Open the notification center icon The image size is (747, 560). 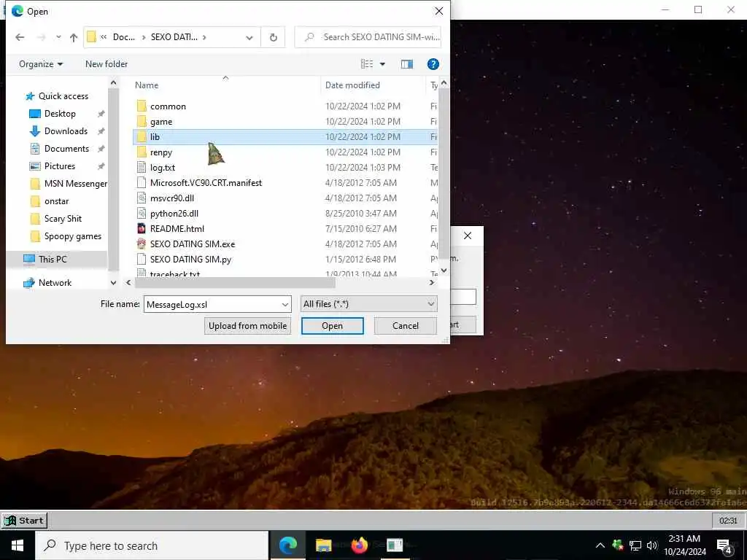[x=724, y=546]
